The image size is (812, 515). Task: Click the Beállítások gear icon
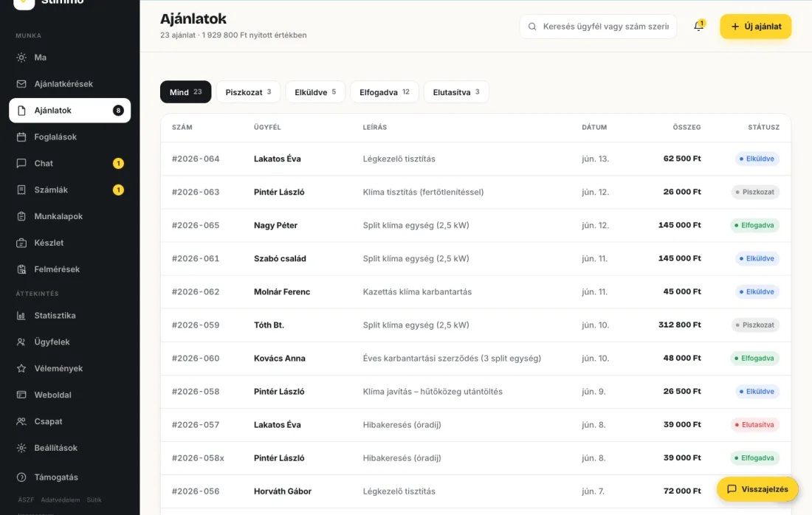coord(21,448)
